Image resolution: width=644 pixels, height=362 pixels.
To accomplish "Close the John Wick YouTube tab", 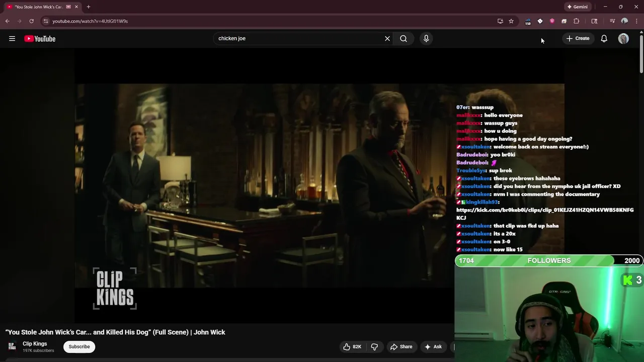I will (x=76, y=7).
